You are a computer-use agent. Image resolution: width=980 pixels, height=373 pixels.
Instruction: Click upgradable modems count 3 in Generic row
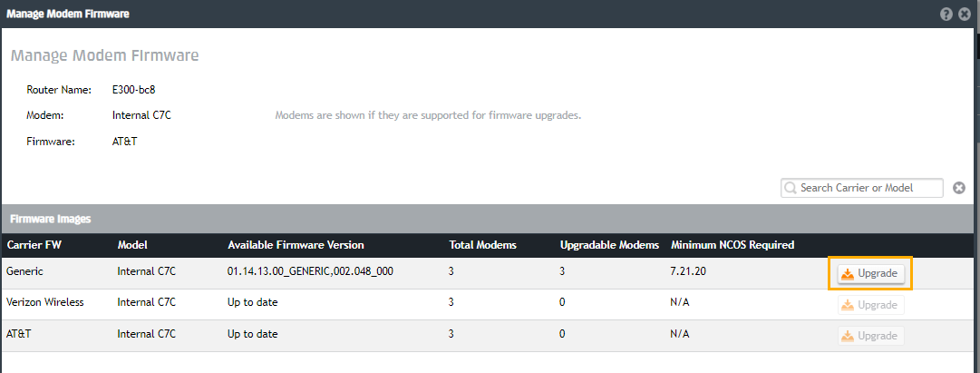562,271
